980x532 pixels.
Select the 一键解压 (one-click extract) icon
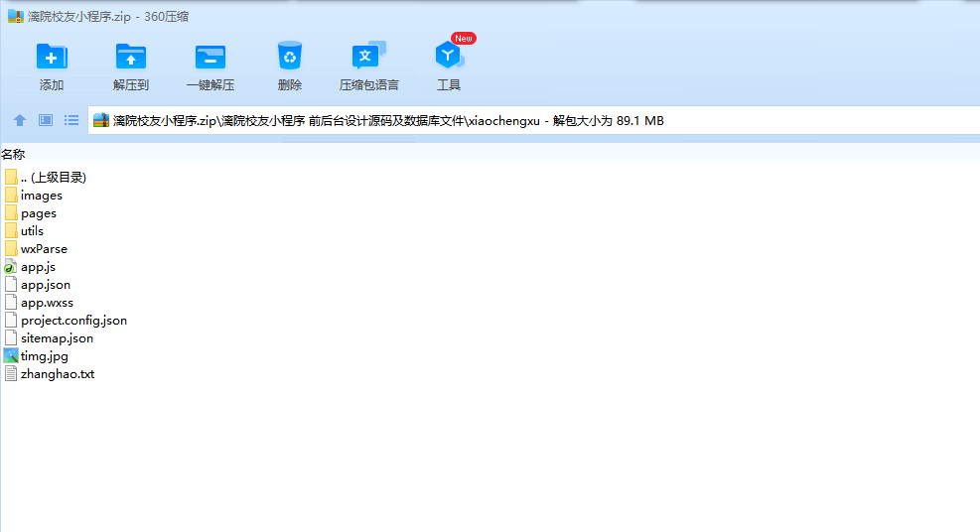pyautogui.click(x=210, y=57)
